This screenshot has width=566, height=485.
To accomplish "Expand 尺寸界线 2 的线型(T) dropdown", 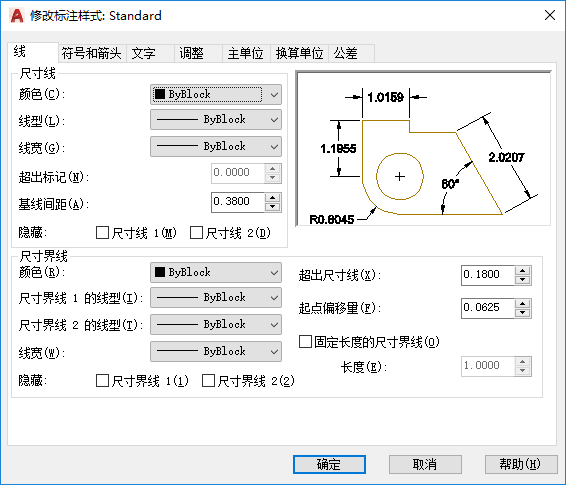I will (x=216, y=324).
